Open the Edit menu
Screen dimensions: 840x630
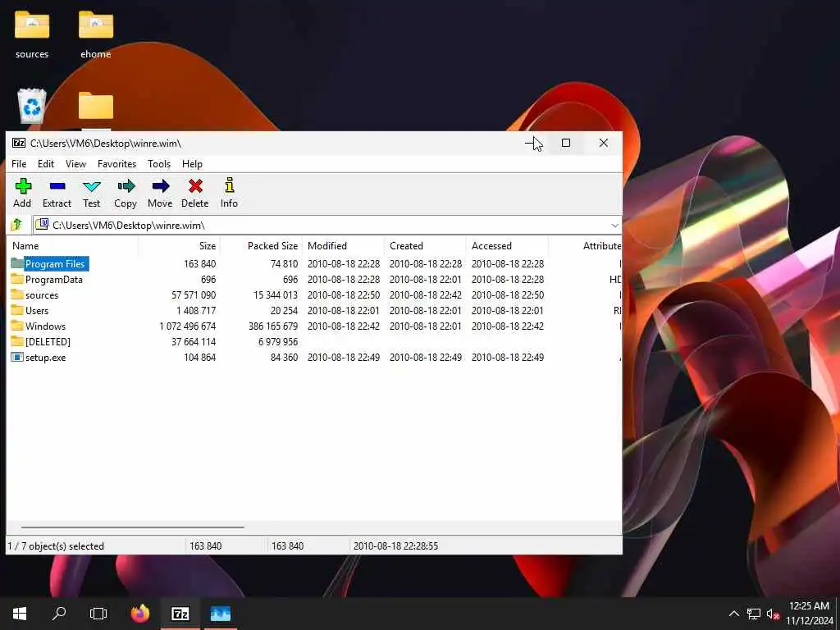[x=46, y=164]
